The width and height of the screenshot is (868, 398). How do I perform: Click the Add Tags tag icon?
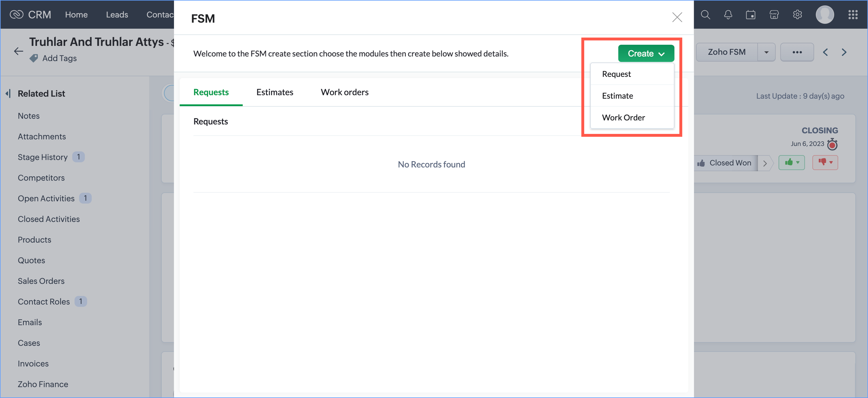point(34,58)
